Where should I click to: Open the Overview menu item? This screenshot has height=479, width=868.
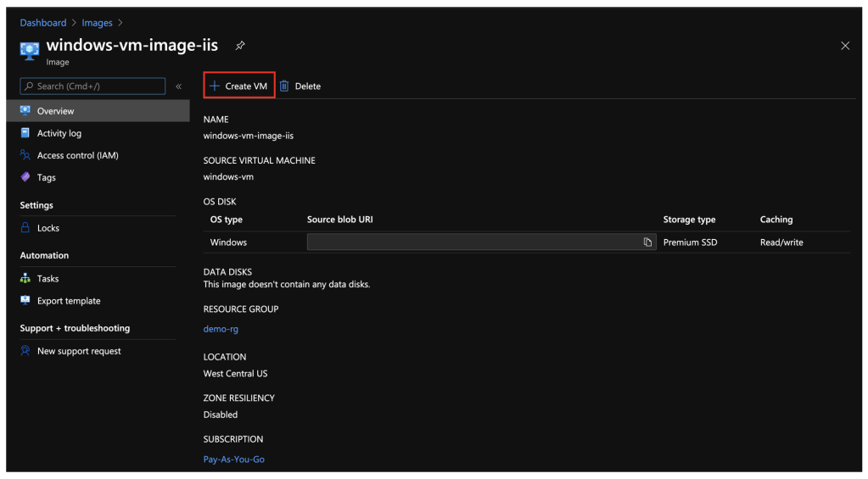click(55, 111)
